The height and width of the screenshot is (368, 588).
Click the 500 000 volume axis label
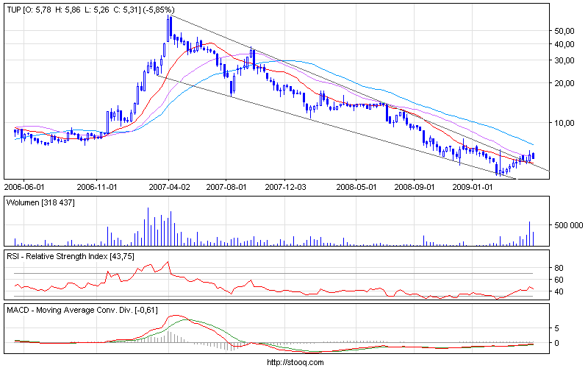(x=570, y=226)
